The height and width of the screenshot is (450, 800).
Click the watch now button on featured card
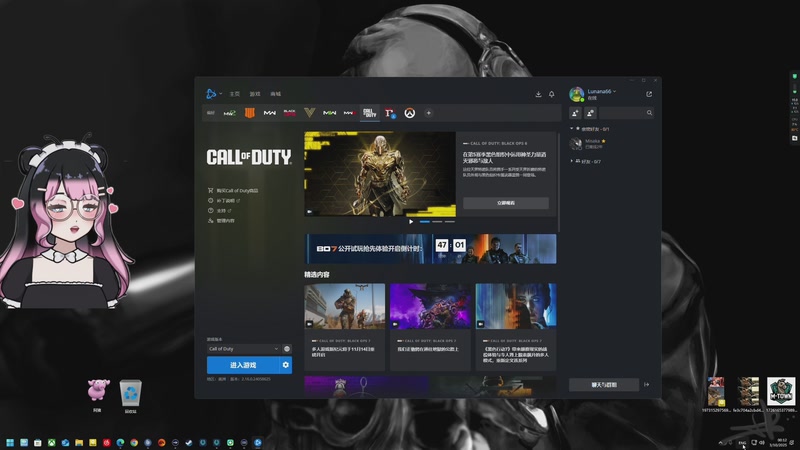point(506,203)
